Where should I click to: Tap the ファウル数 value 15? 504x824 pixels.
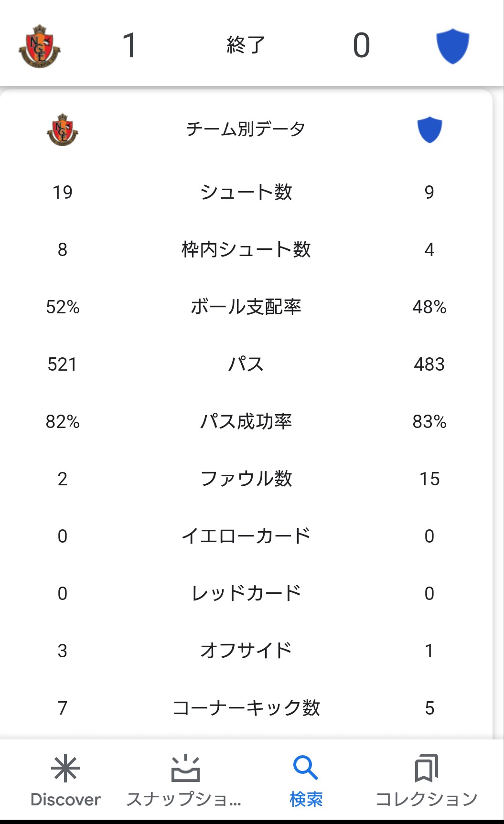429,479
